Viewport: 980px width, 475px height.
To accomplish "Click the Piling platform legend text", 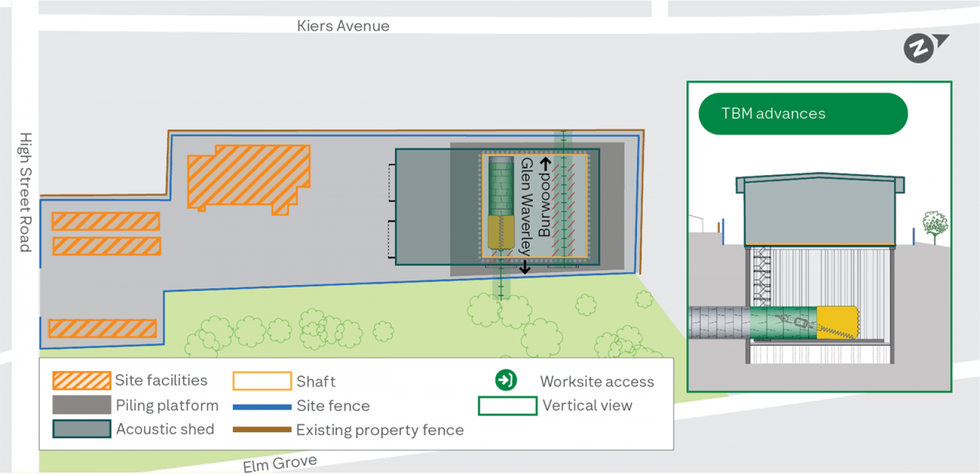I will (x=167, y=405).
